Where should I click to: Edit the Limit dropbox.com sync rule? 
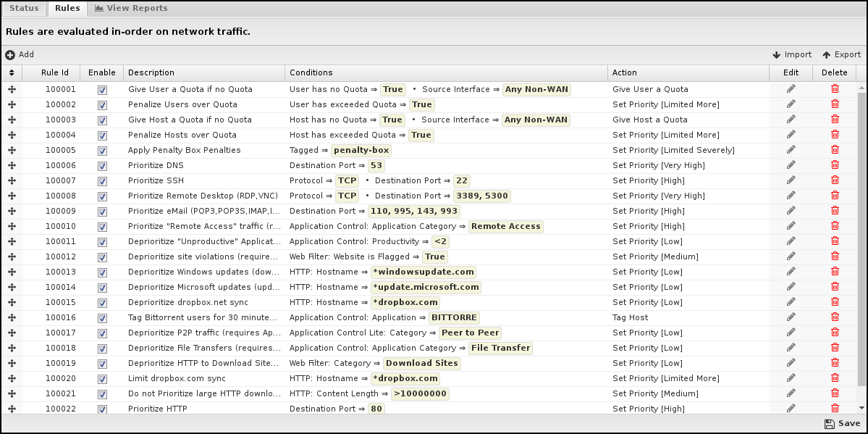[791, 378]
